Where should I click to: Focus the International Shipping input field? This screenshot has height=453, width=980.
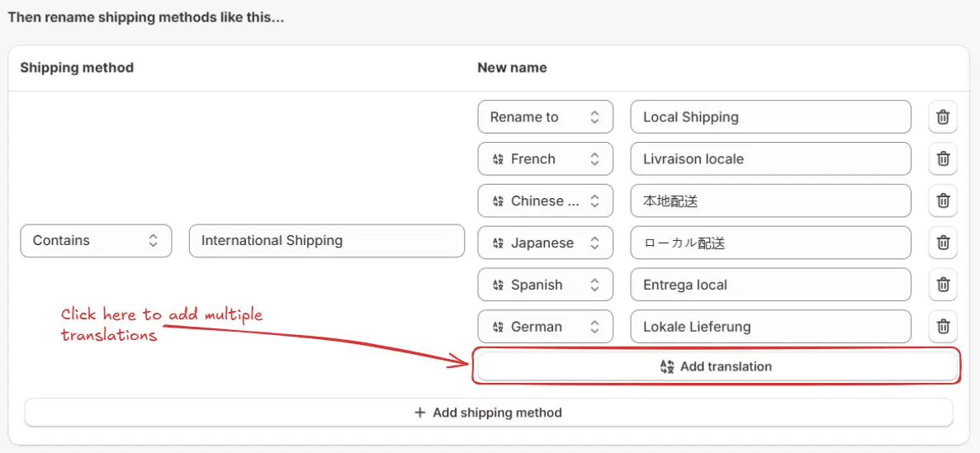pyautogui.click(x=327, y=241)
